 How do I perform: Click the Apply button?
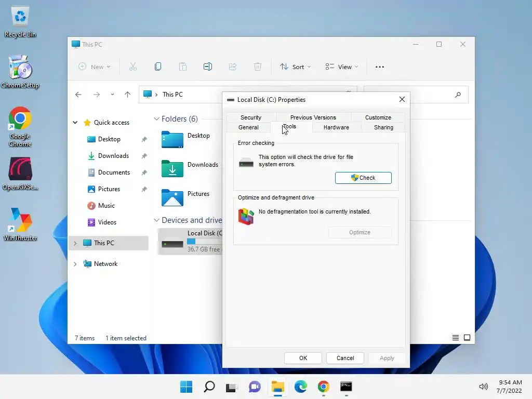(387, 358)
